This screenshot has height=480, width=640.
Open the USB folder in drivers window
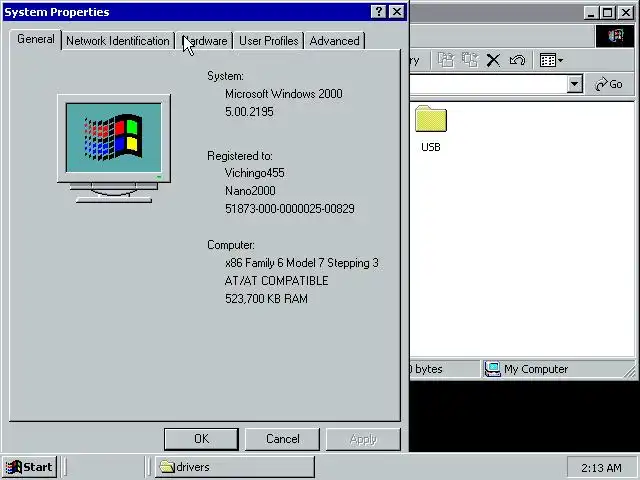431,129
